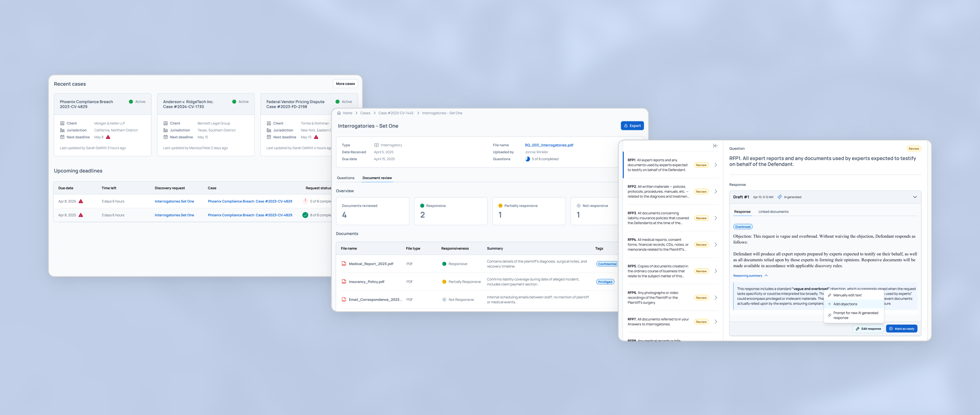Image resolution: width=980 pixels, height=415 pixels.
Task: Choose Prompt for new AI generated response
Action: tap(854, 315)
